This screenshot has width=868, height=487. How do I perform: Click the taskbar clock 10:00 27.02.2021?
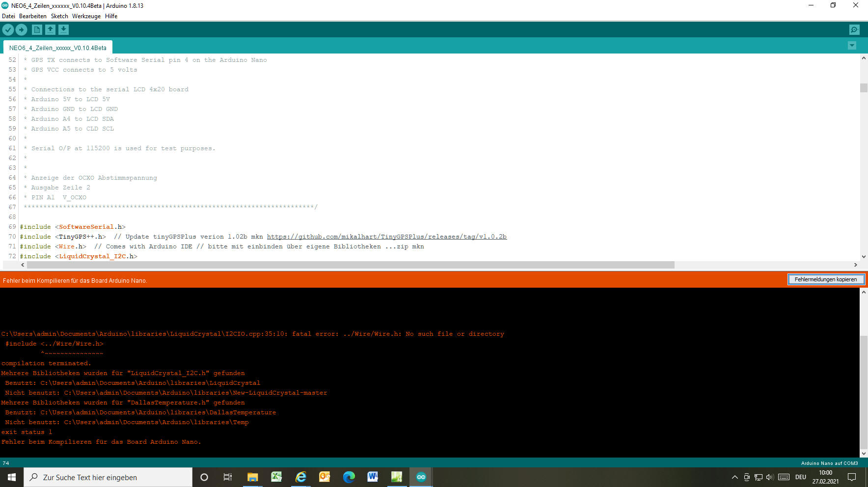825,477
